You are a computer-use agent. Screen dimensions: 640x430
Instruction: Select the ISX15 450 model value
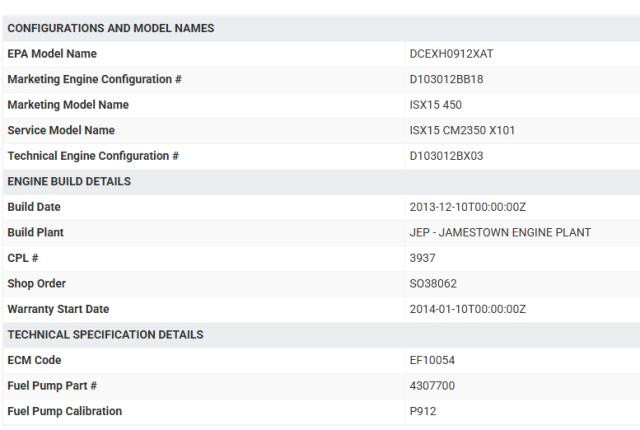[x=436, y=105]
